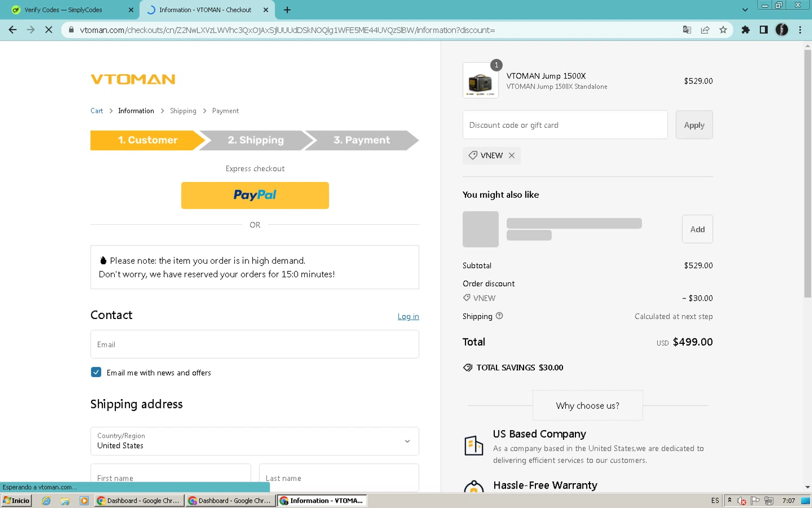Click the US Based Company icon
This screenshot has height=508, width=812.
tap(474, 446)
